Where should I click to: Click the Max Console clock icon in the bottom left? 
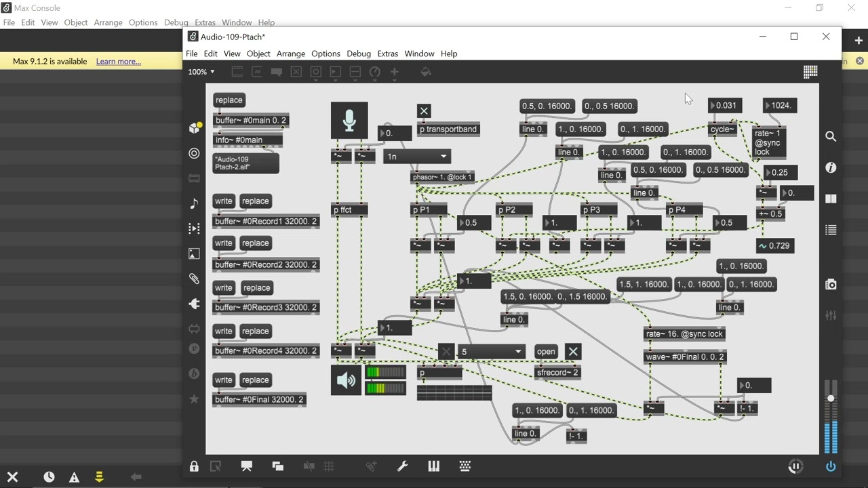pyautogui.click(x=49, y=477)
